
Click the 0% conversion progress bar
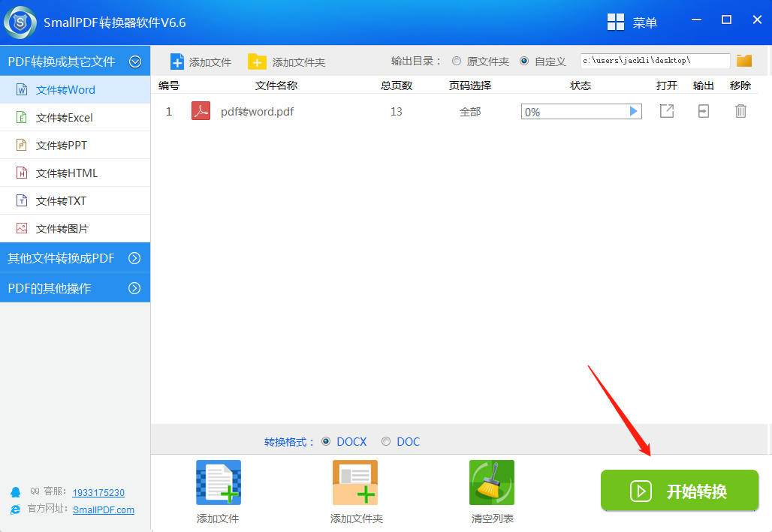pyautogui.click(x=581, y=112)
